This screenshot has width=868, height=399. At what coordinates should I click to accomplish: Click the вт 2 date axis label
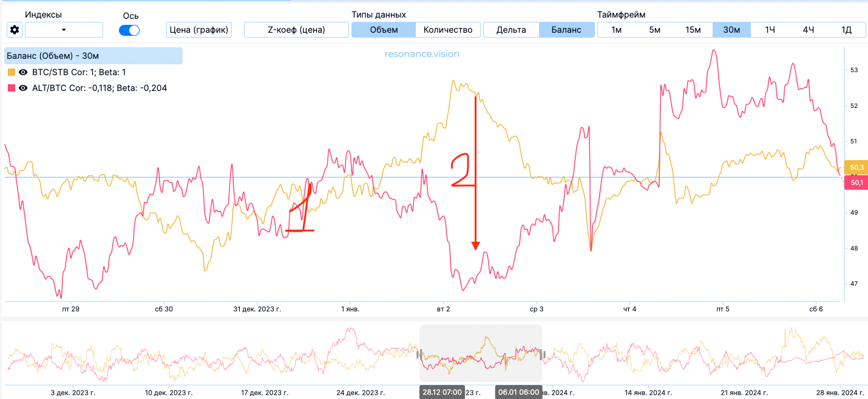tap(443, 309)
